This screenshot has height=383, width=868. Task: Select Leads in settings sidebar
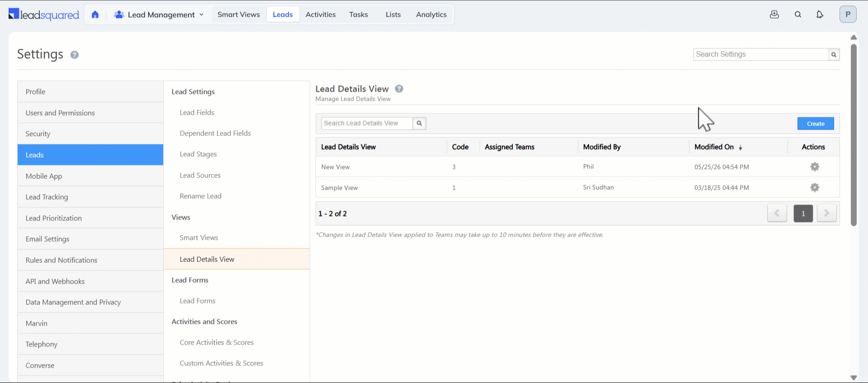tap(90, 155)
